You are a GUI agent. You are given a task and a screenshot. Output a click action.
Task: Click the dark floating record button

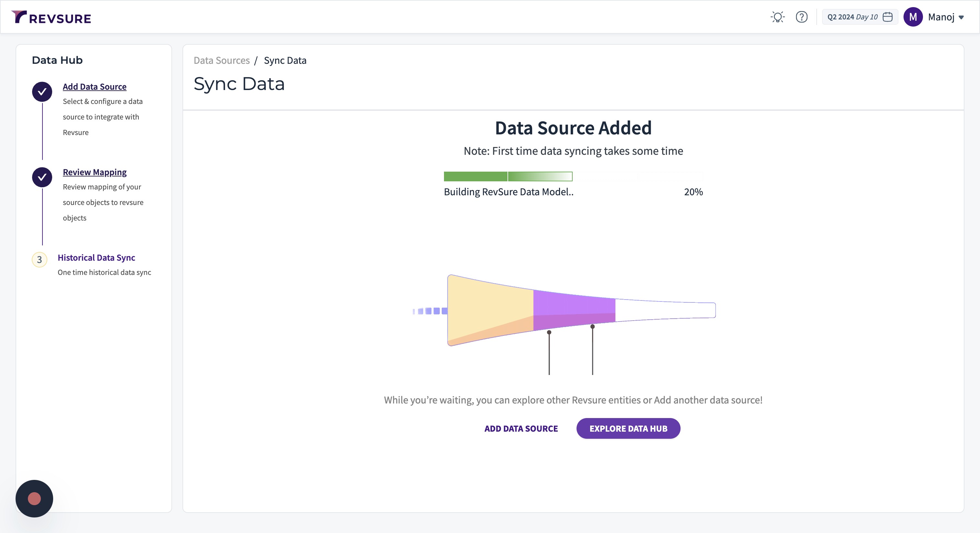click(x=34, y=498)
